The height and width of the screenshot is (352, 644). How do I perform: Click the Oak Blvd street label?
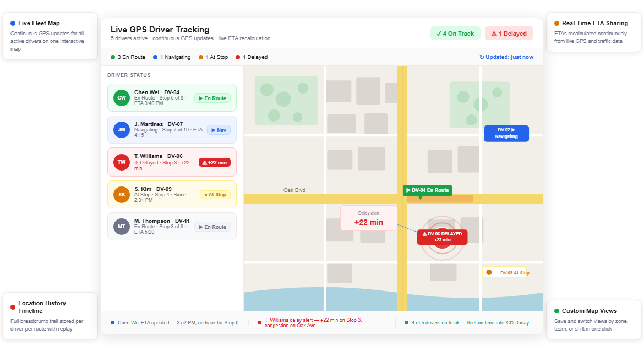294,190
